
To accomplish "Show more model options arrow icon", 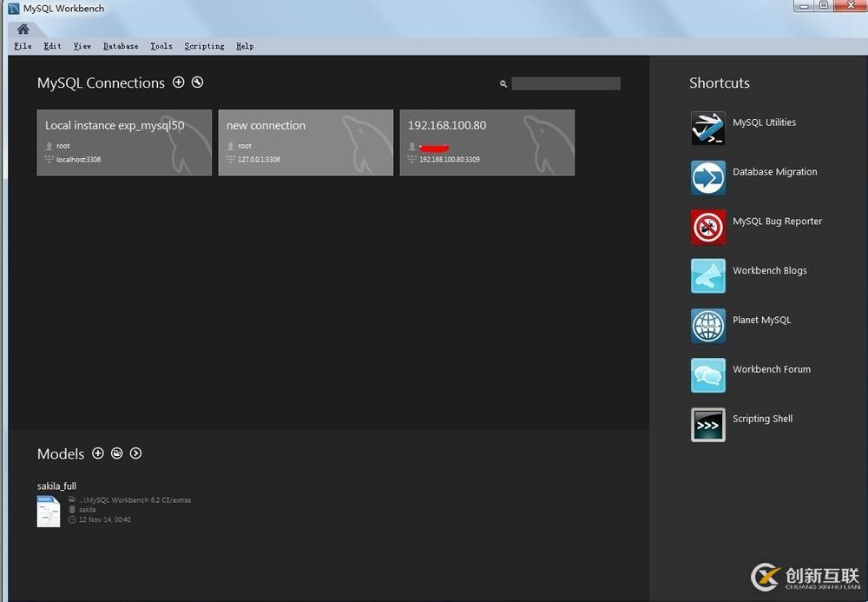I will click(135, 453).
